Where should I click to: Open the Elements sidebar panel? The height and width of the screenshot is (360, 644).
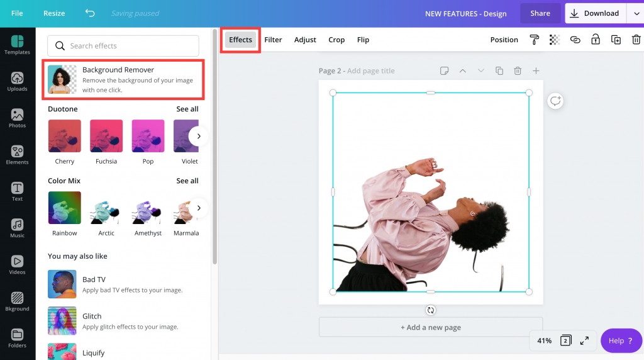pos(18,155)
